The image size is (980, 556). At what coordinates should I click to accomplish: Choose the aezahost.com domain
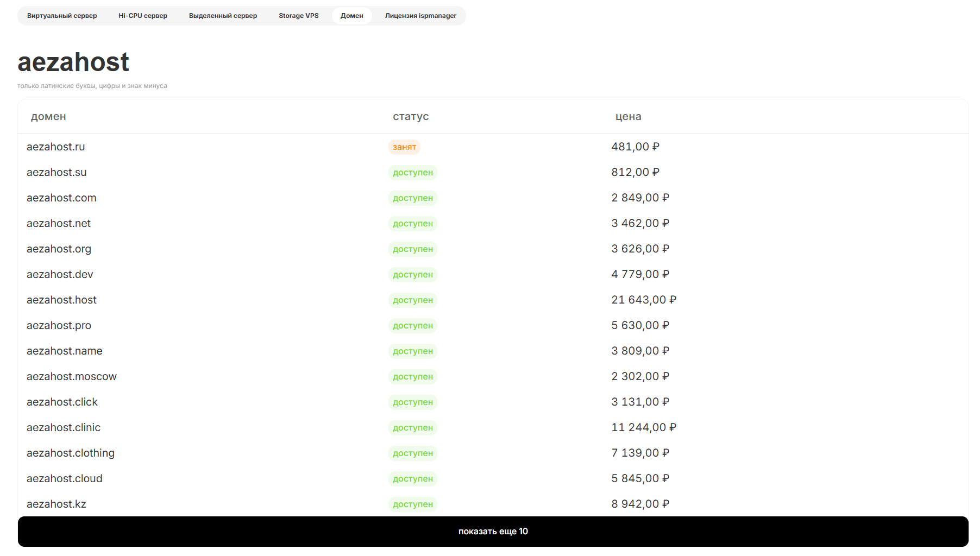click(61, 198)
